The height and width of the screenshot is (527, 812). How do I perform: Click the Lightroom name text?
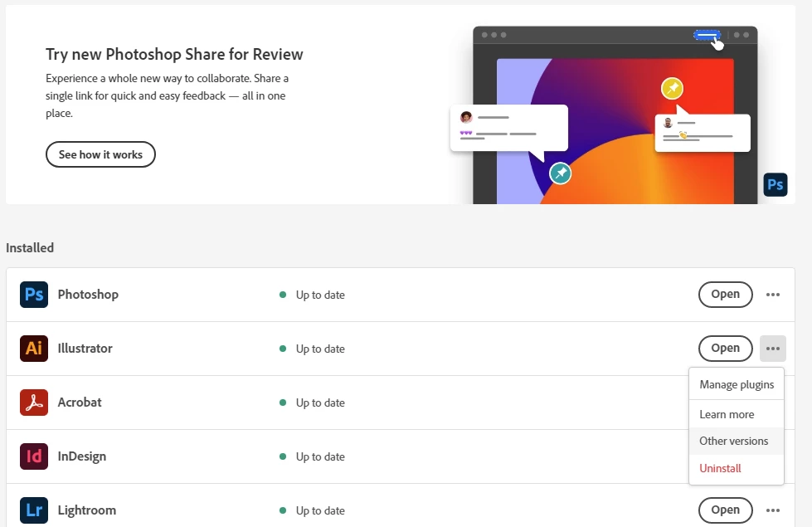pyautogui.click(x=86, y=510)
